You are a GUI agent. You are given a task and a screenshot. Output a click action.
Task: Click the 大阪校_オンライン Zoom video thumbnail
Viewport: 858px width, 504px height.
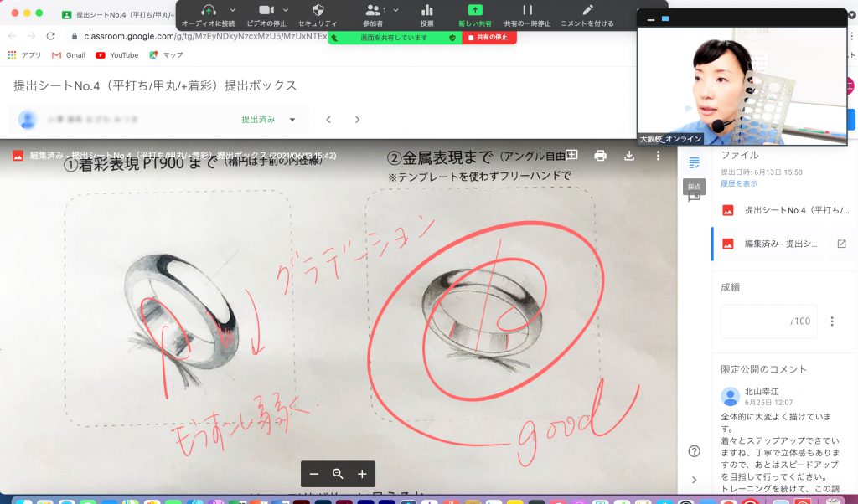[742, 86]
